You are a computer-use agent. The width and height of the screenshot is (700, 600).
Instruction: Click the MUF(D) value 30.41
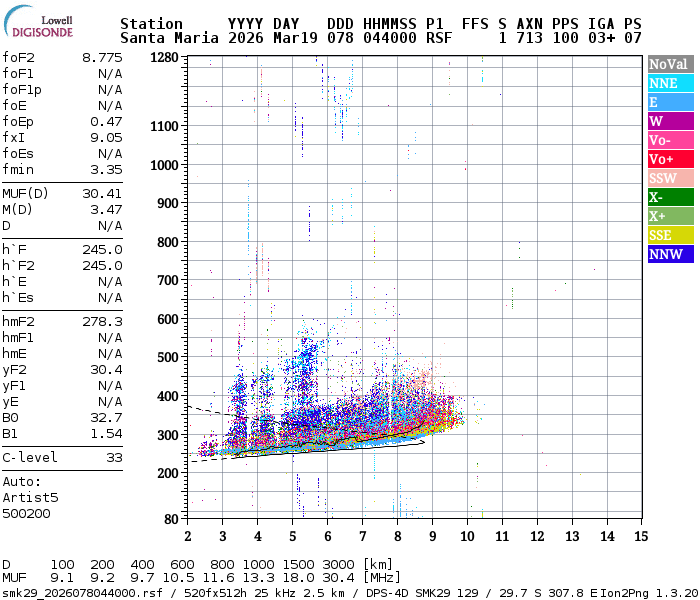pos(102,194)
